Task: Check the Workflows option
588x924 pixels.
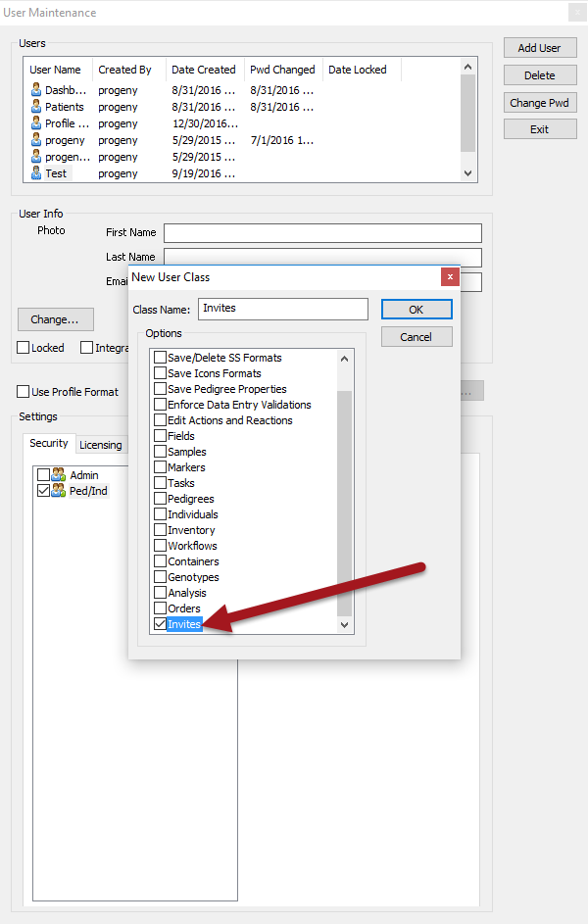Action: coord(160,546)
